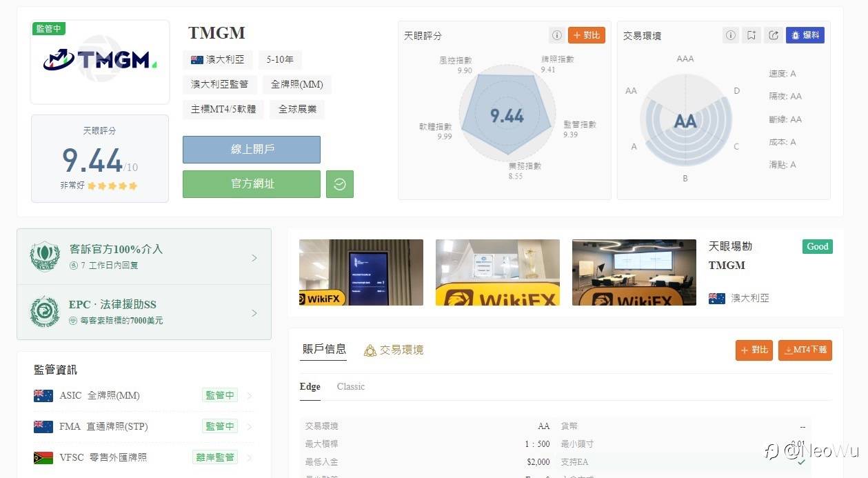Open 官方網址 official website button

coord(252,184)
